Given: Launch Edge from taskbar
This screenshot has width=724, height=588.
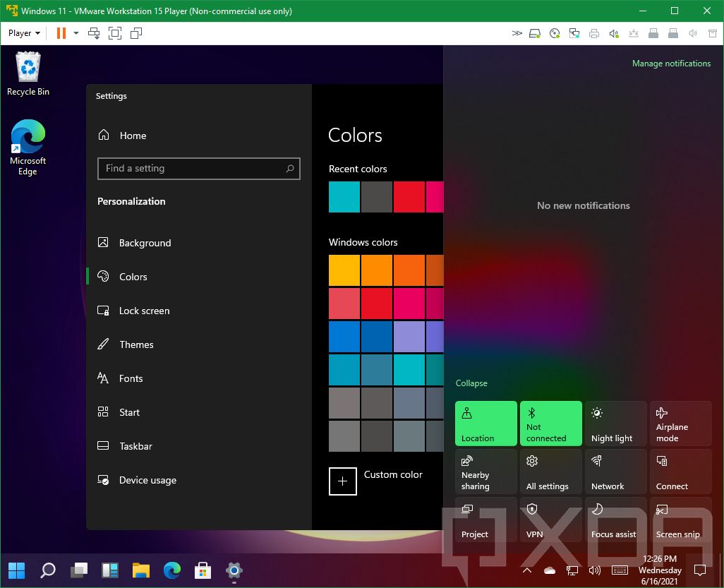Looking at the screenshot, I should click(x=172, y=570).
